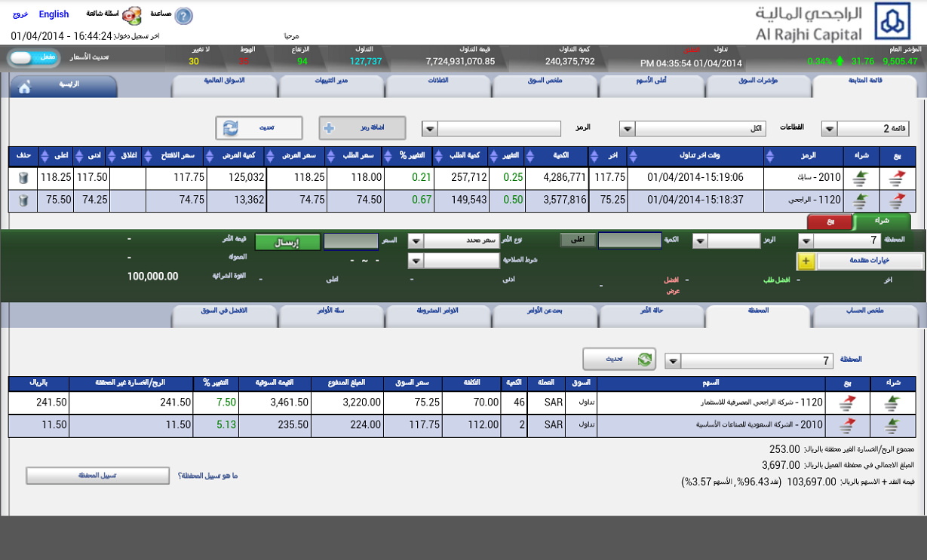Open حالة الأمر tab

tap(652, 316)
